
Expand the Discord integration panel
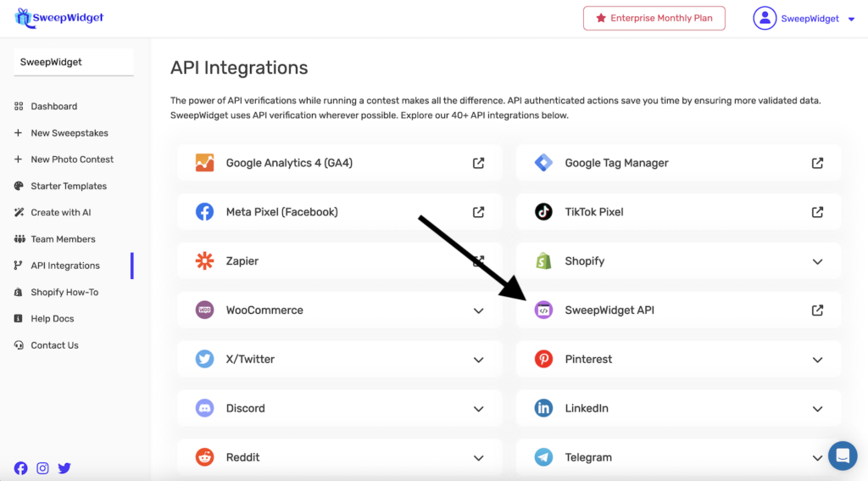point(479,409)
